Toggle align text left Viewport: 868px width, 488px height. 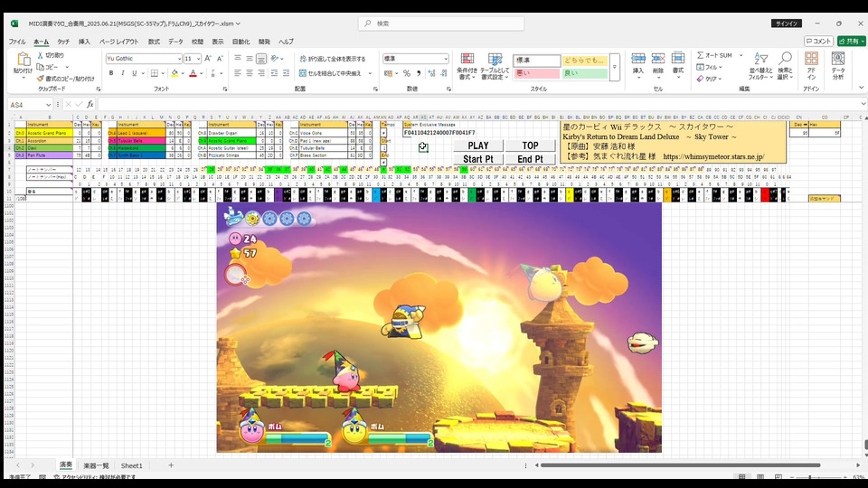pyautogui.click(x=238, y=73)
